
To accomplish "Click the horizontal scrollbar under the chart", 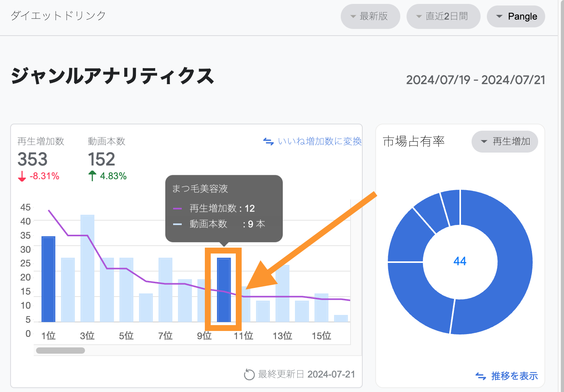I will click(60, 351).
